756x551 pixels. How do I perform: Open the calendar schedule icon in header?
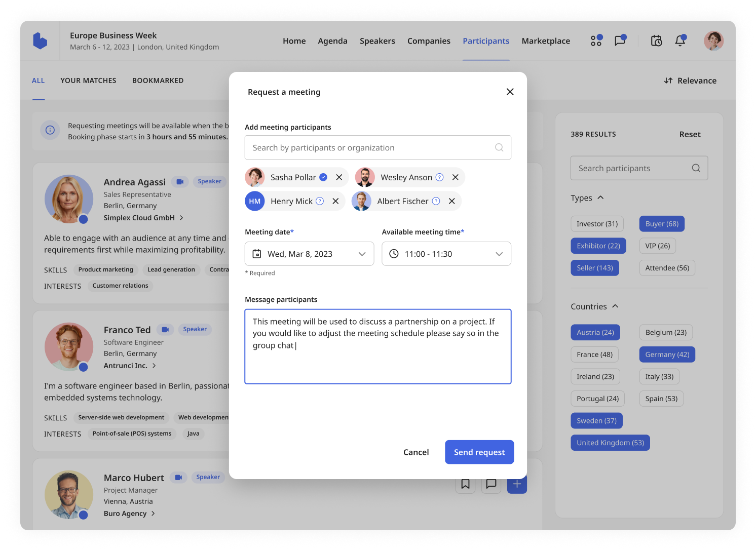(x=656, y=41)
